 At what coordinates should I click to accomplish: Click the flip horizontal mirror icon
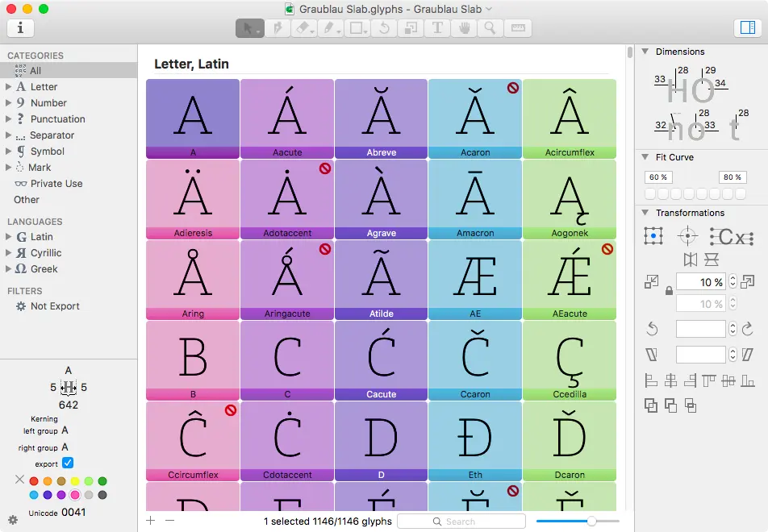point(690,260)
